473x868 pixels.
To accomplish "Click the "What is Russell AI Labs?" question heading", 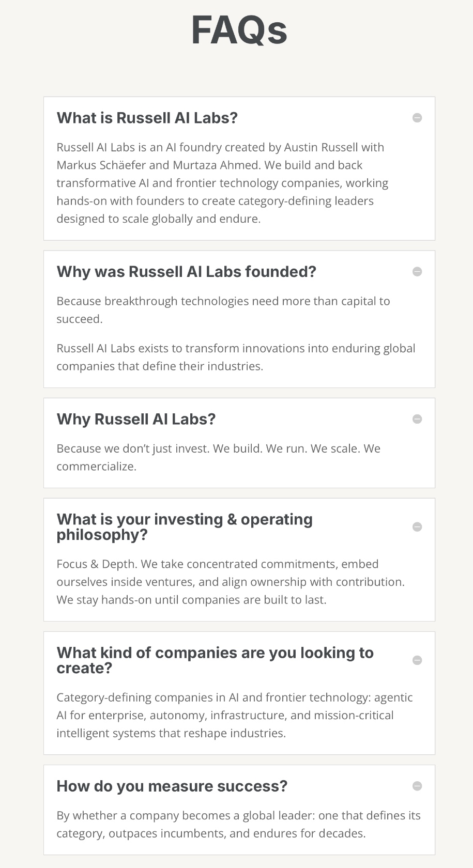I will click(147, 118).
